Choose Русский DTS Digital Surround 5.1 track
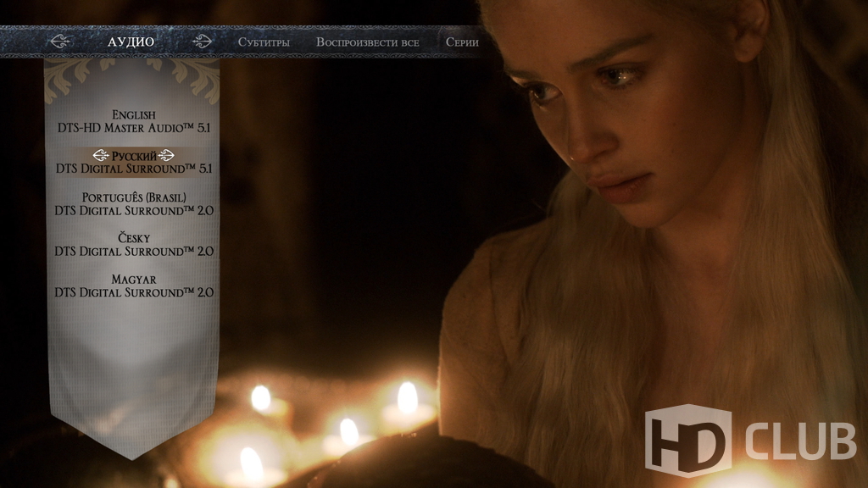868x488 pixels. pyautogui.click(x=134, y=162)
